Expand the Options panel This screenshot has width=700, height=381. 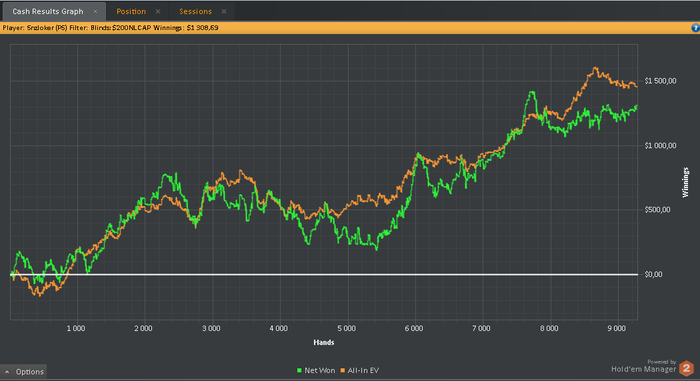click(24, 372)
